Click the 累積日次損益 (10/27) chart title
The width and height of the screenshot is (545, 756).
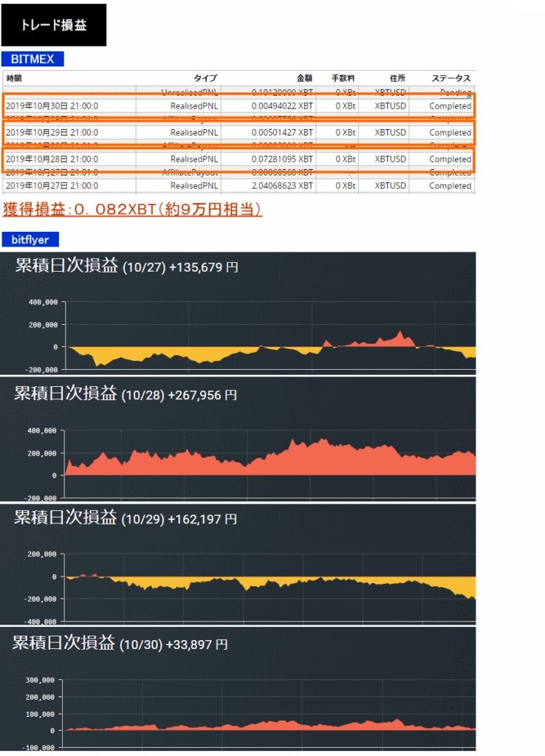coord(126,267)
